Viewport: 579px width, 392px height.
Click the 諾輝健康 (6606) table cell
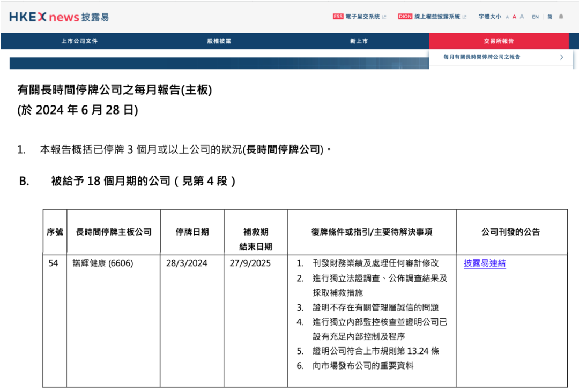click(x=103, y=263)
